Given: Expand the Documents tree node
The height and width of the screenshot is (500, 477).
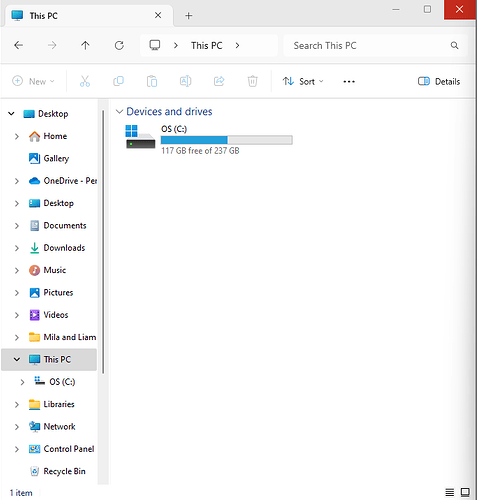Looking at the screenshot, I should 17,226.
